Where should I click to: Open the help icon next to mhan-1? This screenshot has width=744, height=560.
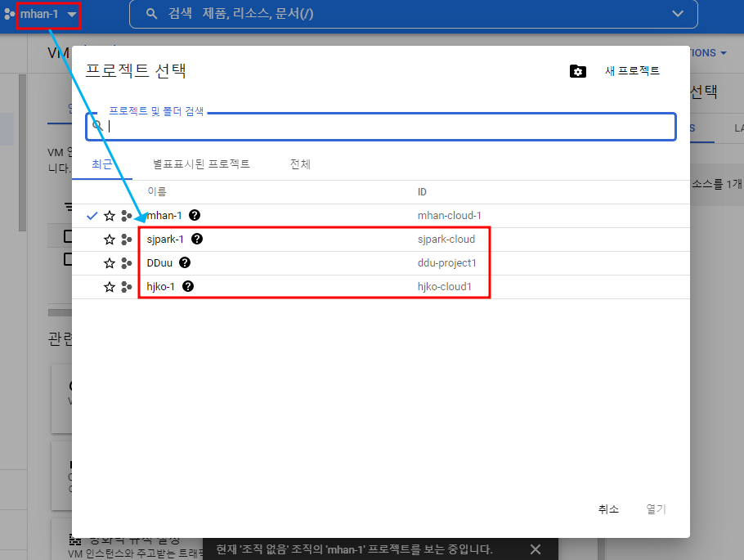coord(195,215)
